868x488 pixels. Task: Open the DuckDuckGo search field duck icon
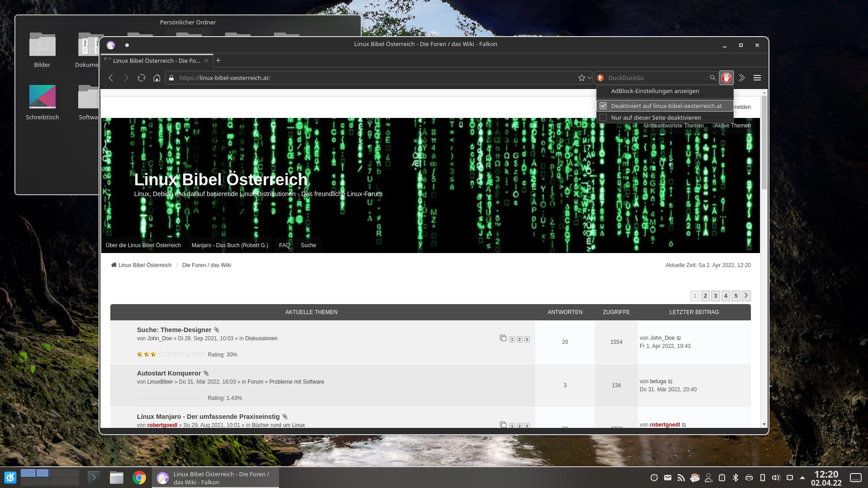pyautogui.click(x=600, y=78)
